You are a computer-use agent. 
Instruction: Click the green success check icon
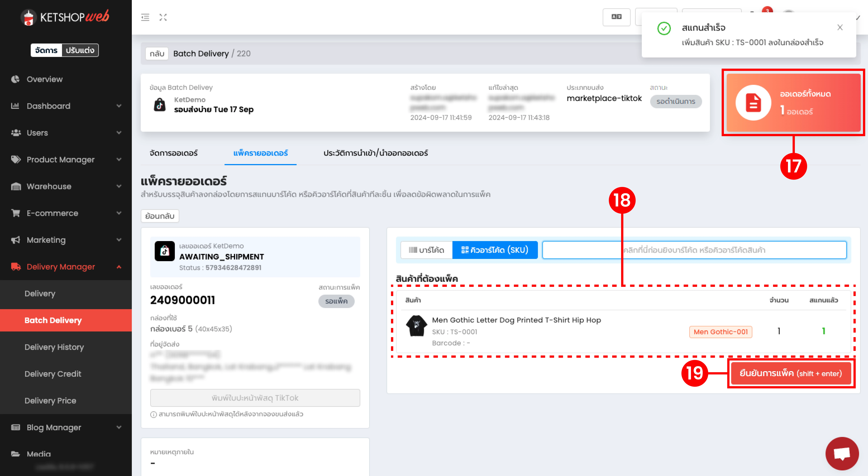click(664, 28)
